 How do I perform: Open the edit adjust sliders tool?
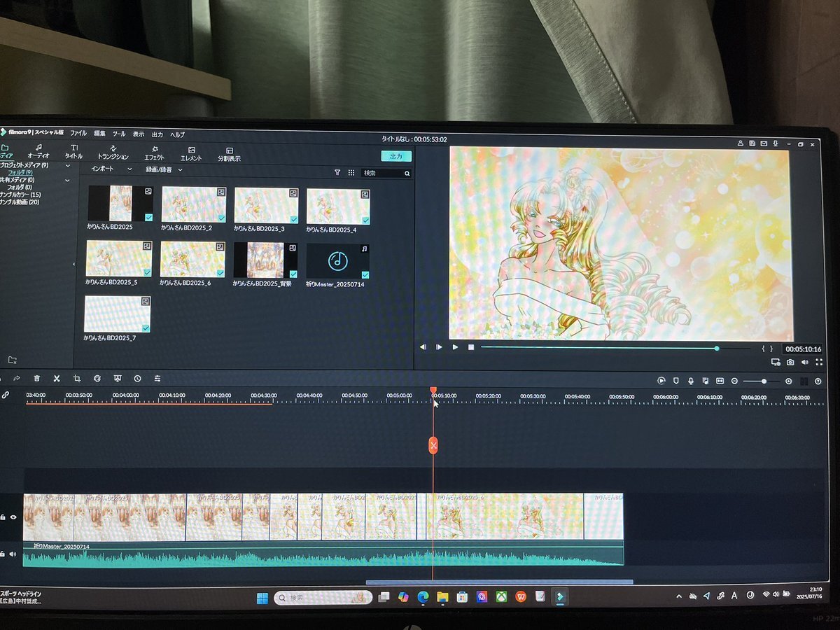tap(157, 378)
